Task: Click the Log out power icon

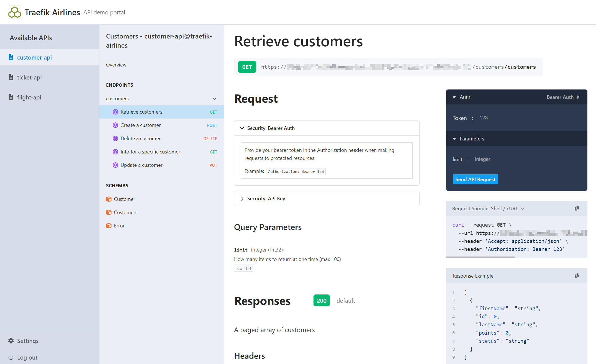Action: pos(11,357)
